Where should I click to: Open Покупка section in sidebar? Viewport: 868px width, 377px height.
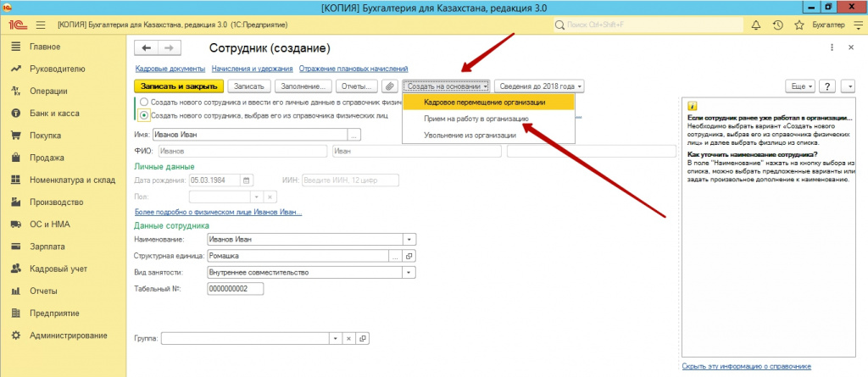coord(46,136)
